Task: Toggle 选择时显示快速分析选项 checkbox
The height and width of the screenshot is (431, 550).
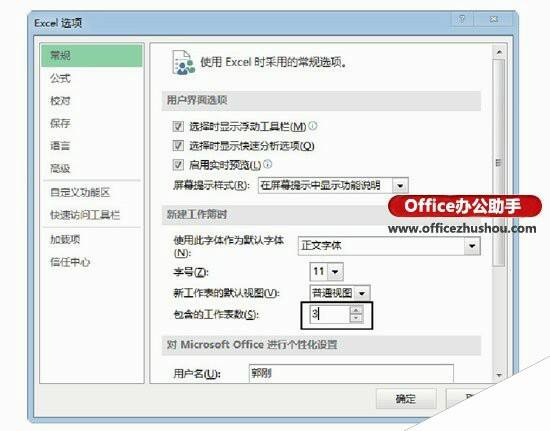Action: (x=178, y=145)
